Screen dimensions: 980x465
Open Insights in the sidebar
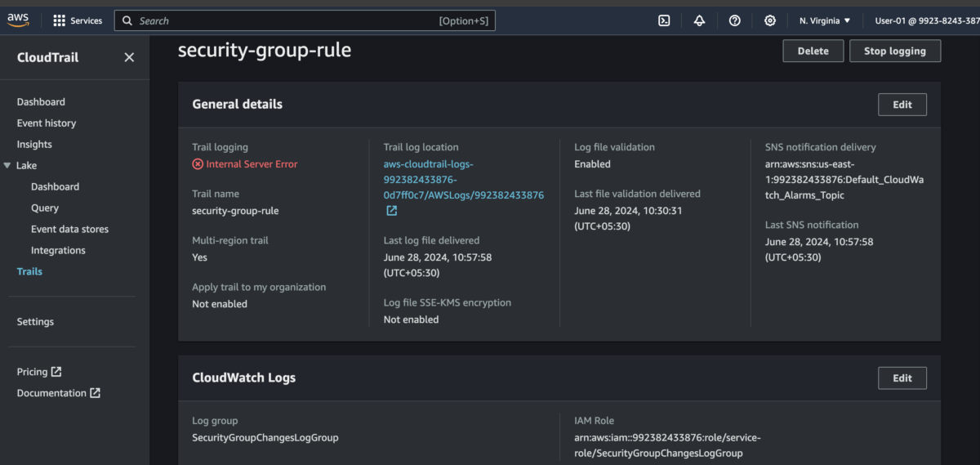point(34,145)
